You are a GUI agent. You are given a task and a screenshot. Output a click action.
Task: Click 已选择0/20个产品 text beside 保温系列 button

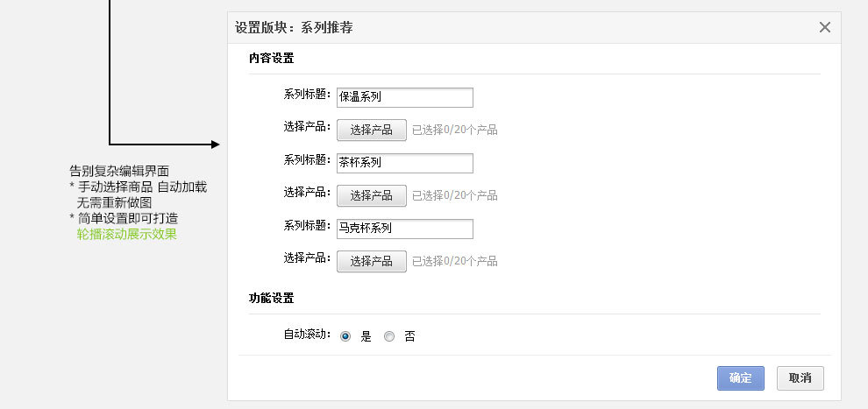click(x=455, y=130)
